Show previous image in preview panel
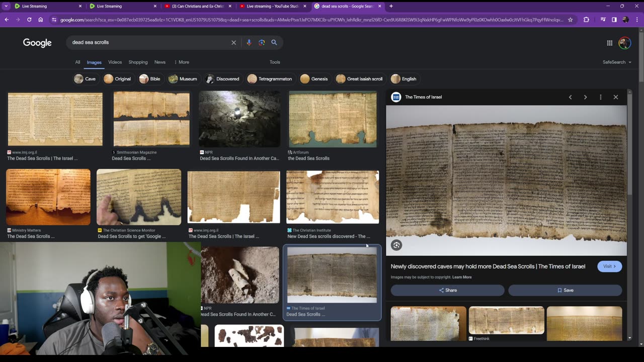The image size is (644, 362). 570,97
